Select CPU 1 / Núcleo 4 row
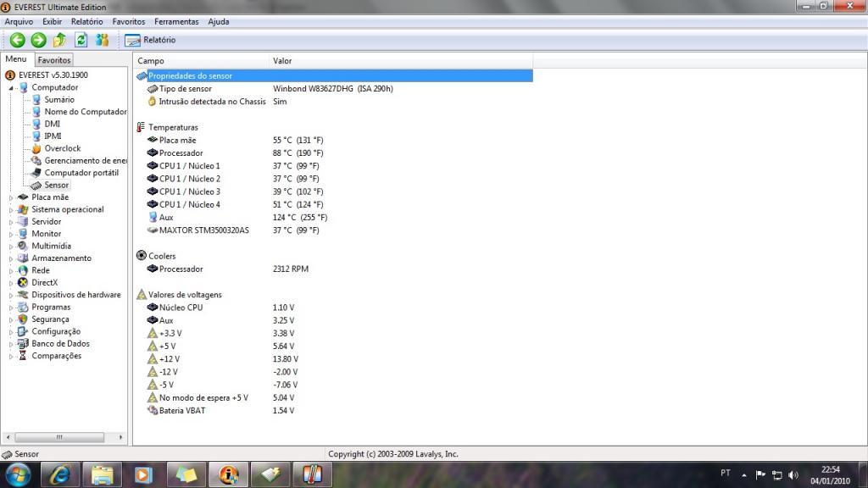868x488 pixels. click(334, 205)
